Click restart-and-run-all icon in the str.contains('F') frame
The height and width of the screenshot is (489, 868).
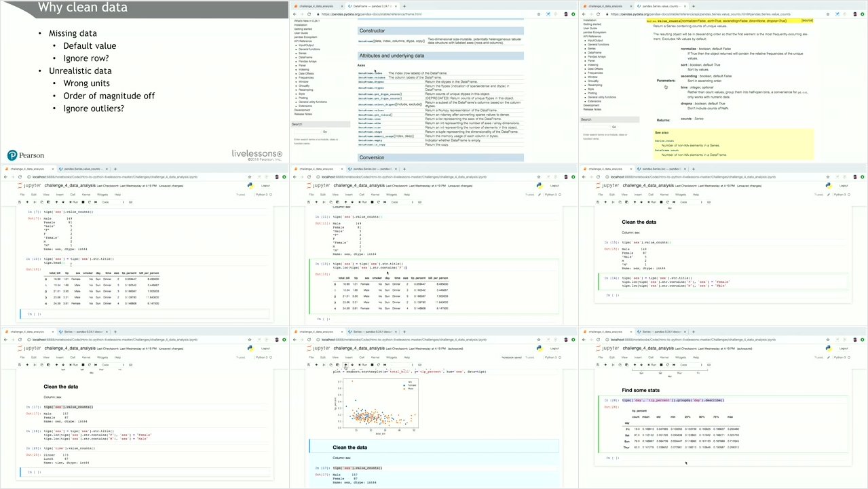pyautogui.click(x=385, y=202)
